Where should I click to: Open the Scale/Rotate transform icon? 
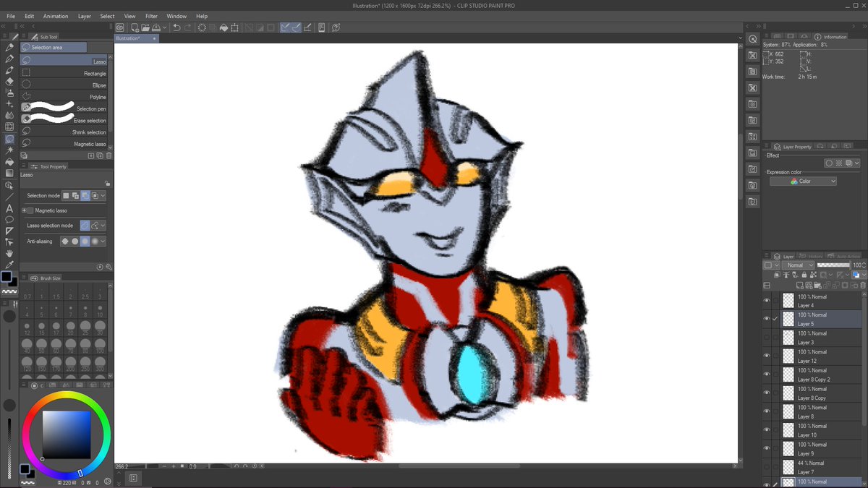click(236, 27)
